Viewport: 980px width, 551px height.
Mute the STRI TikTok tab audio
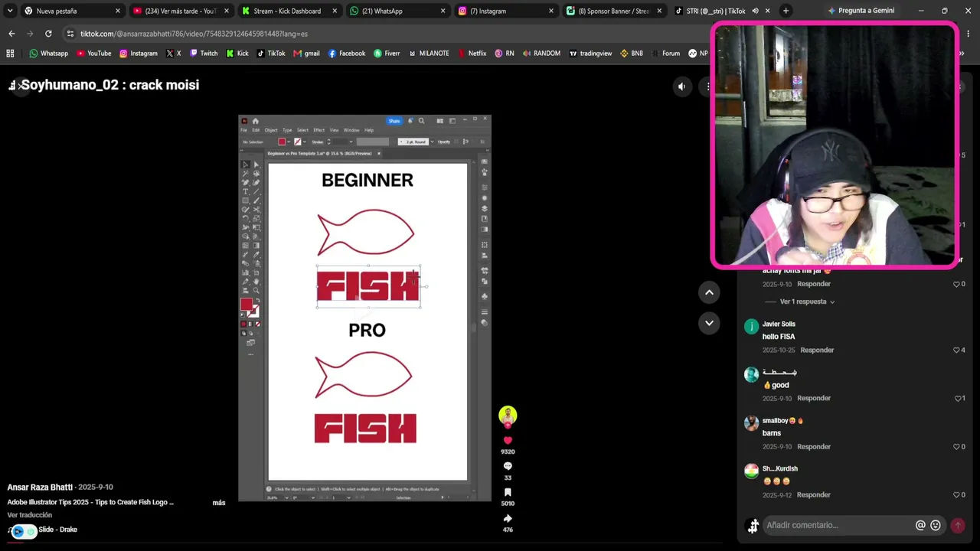[755, 11]
